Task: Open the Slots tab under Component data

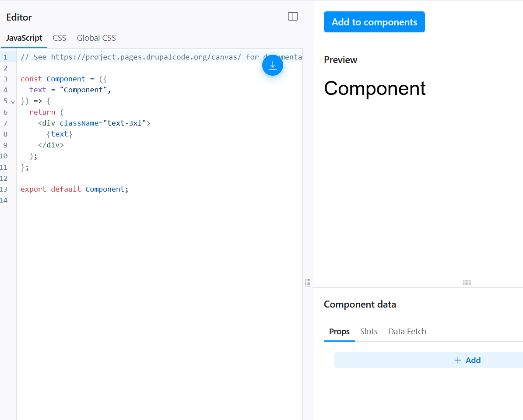Action: tap(369, 331)
